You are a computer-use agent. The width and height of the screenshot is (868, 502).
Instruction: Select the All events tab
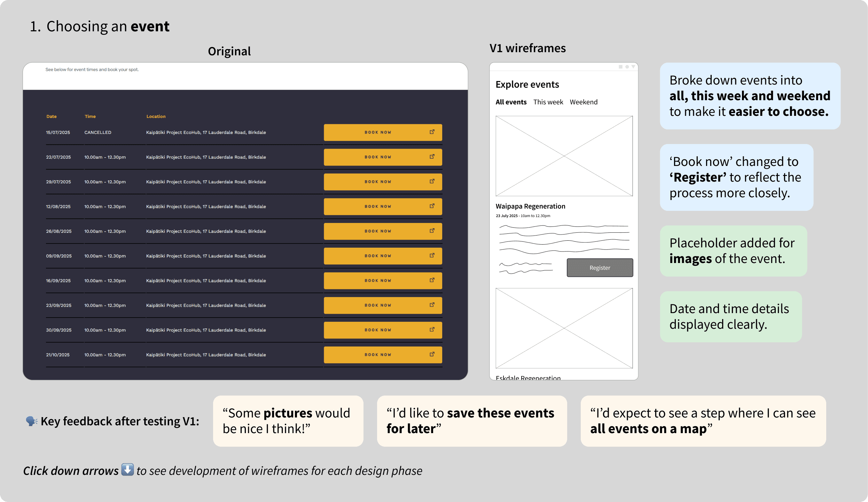(511, 102)
